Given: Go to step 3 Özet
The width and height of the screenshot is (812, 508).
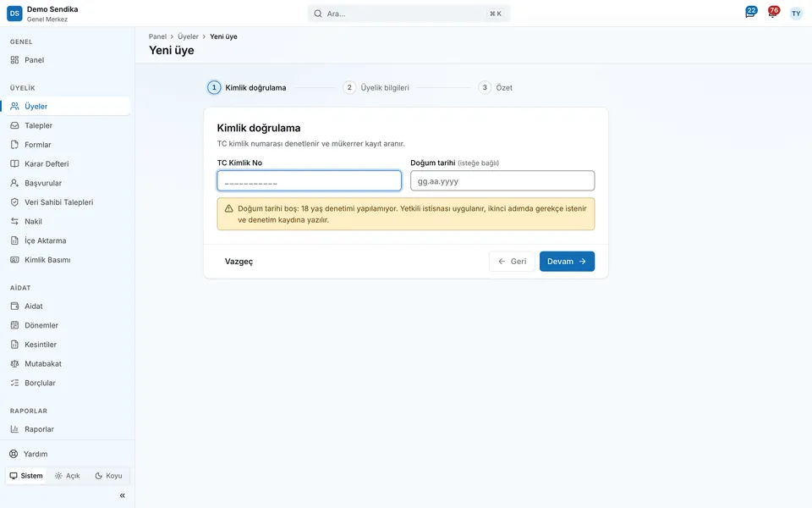Looking at the screenshot, I should coord(496,87).
